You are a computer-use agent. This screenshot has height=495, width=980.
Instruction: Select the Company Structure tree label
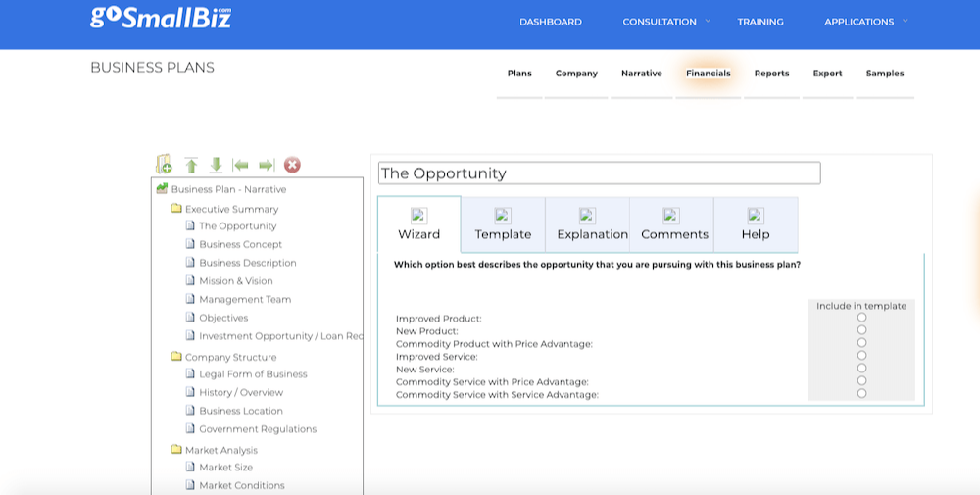tap(230, 358)
